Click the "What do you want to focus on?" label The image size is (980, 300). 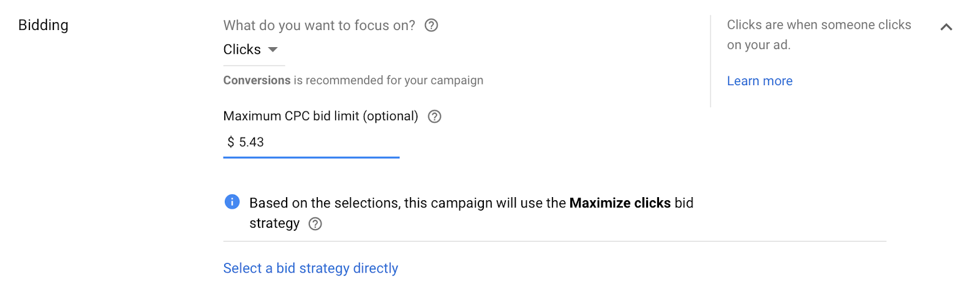click(319, 25)
